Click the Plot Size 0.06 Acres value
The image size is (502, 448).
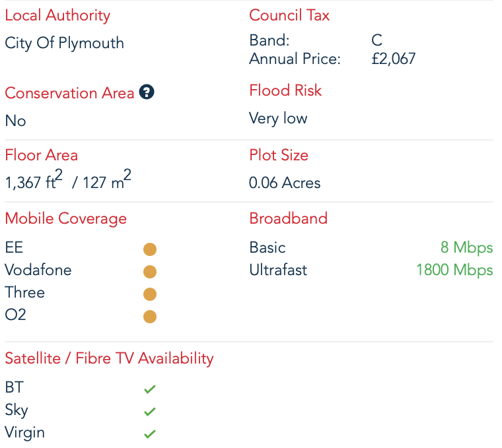point(285,183)
